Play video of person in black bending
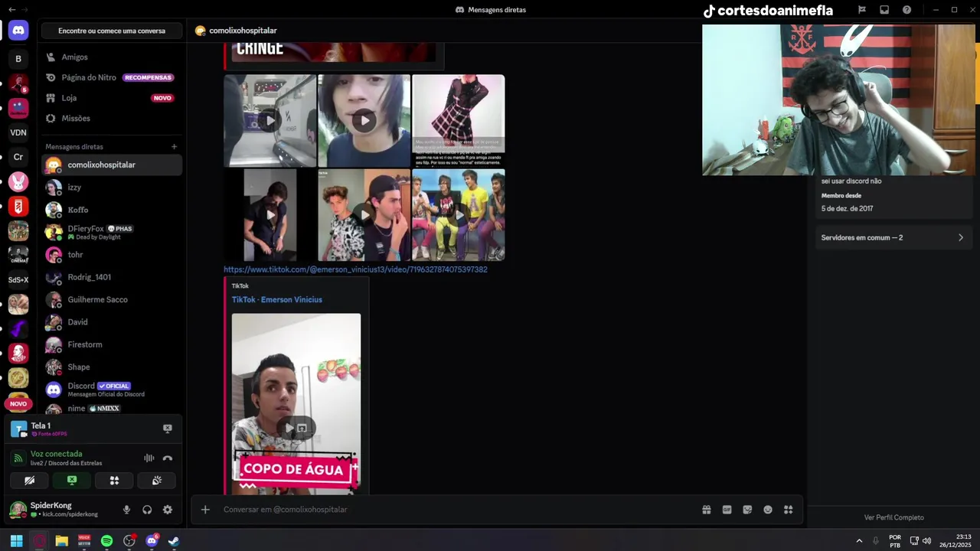 pyautogui.click(x=269, y=215)
